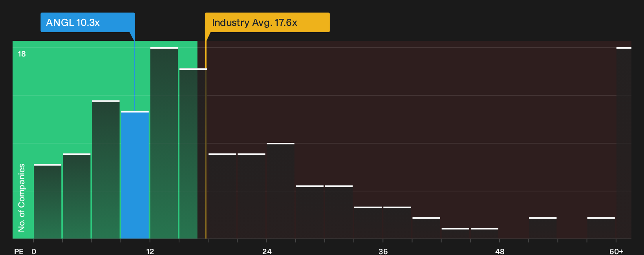Select the dark bar starting at PE 24
Screen dimensions: 644x255
[280, 191]
